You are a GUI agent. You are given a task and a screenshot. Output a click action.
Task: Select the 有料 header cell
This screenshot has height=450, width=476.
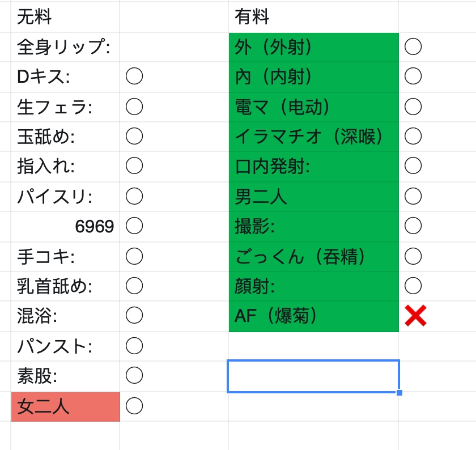[313, 16]
